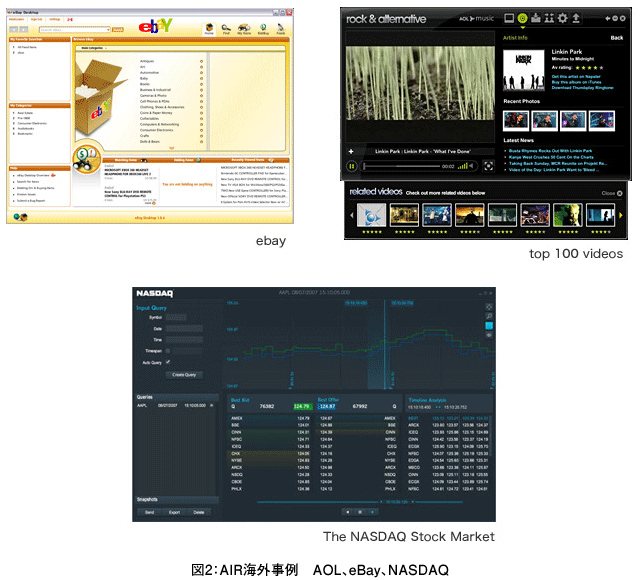Open the Settings menu in eBay Desktop
This screenshot has height=580, width=640.
point(54,19)
